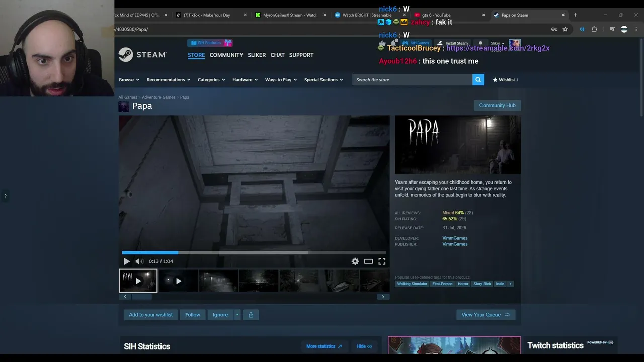
Task: Expand the left side panel arrow
Action: tap(5, 196)
